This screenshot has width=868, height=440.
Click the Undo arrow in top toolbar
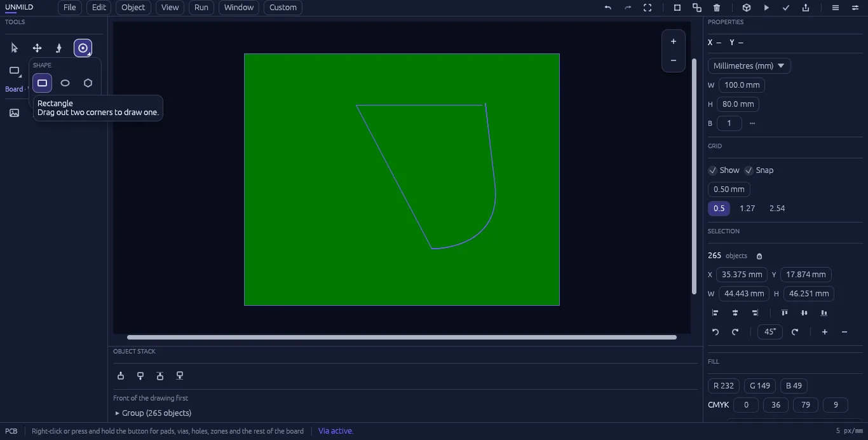[607, 8]
